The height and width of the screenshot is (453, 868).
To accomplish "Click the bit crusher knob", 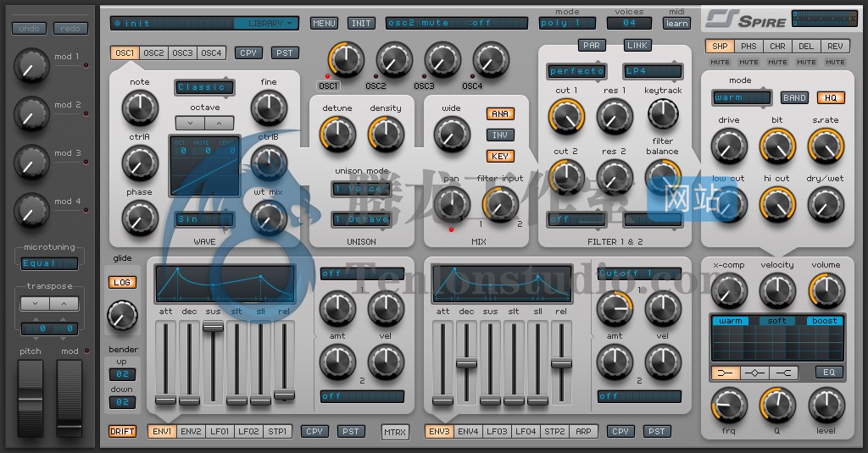I will (777, 146).
